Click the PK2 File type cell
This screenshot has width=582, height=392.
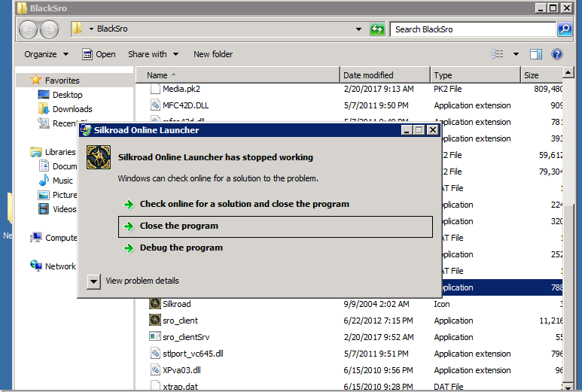click(448, 89)
